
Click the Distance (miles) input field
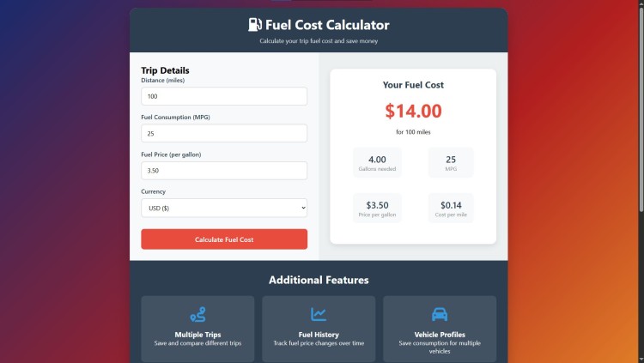(x=224, y=96)
